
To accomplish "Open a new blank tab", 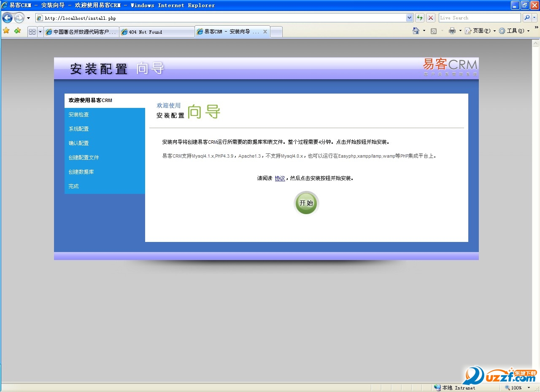I will [276, 32].
